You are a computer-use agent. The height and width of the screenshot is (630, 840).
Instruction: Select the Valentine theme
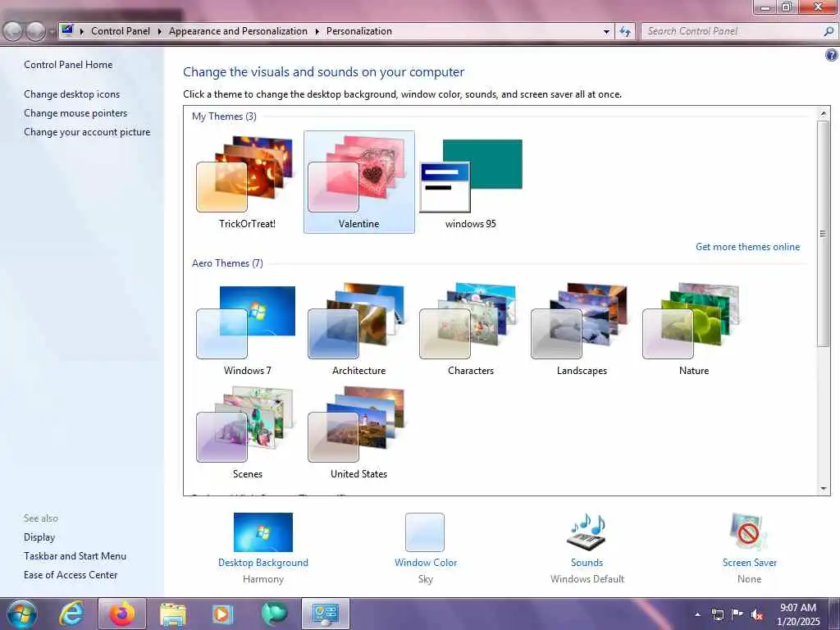(x=359, y=182)
